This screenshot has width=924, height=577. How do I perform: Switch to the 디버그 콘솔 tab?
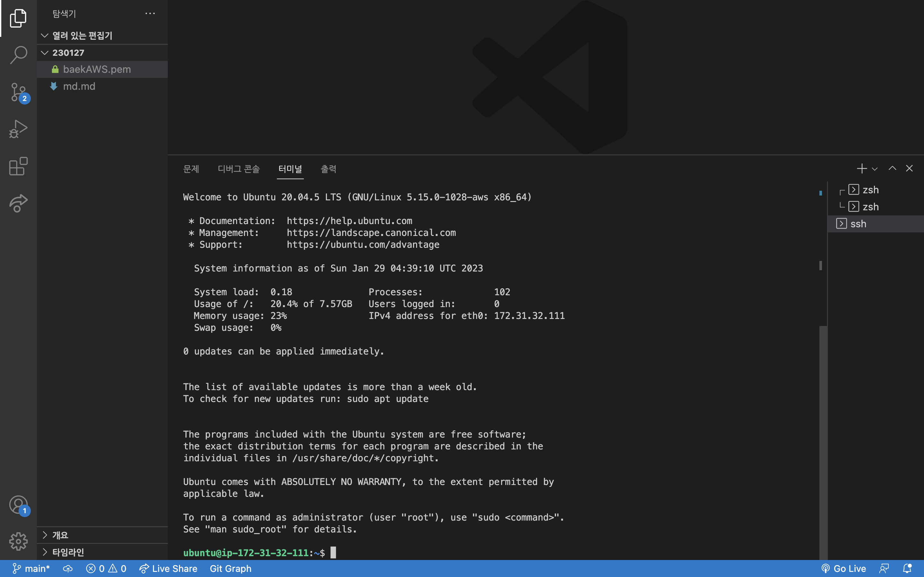(239, 169)
